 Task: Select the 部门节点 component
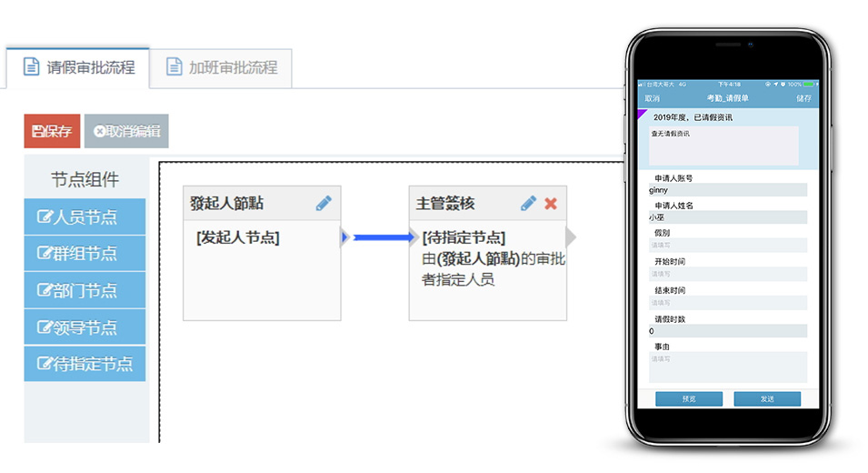click(x=85, y=290)
